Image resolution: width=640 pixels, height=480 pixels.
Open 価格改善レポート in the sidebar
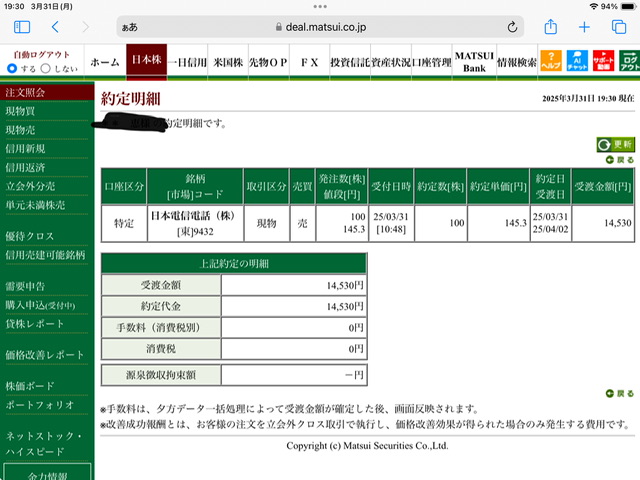[45, 355]
